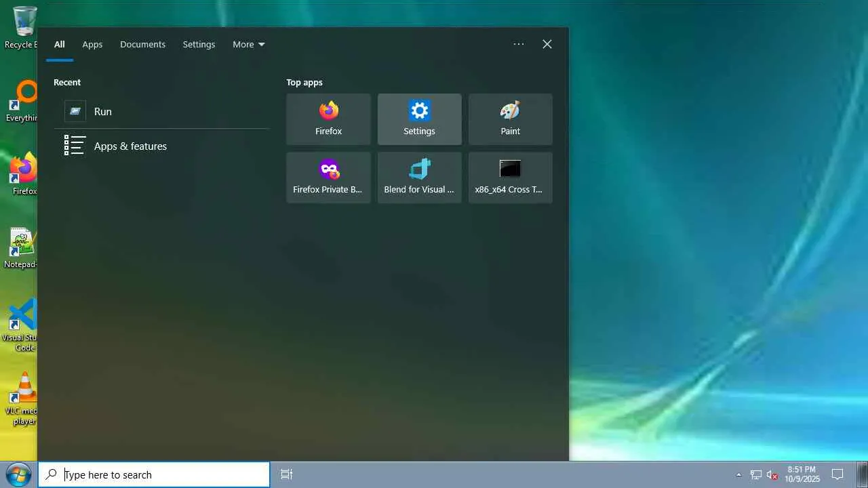Switch to the Documents search tab
The image size is (868, 488).
pos(142,45)
